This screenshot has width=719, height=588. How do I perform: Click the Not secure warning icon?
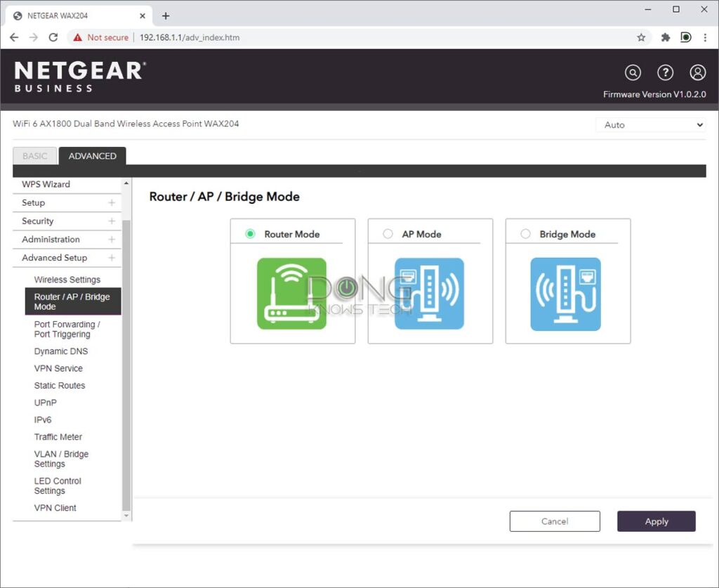pyautogui.click(x=77, y=38)
